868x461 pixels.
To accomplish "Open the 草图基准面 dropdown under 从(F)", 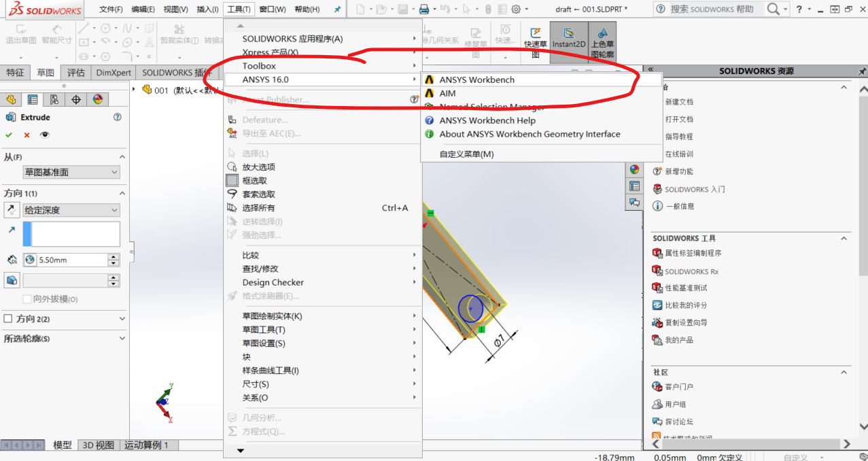I will coord(71,172).
